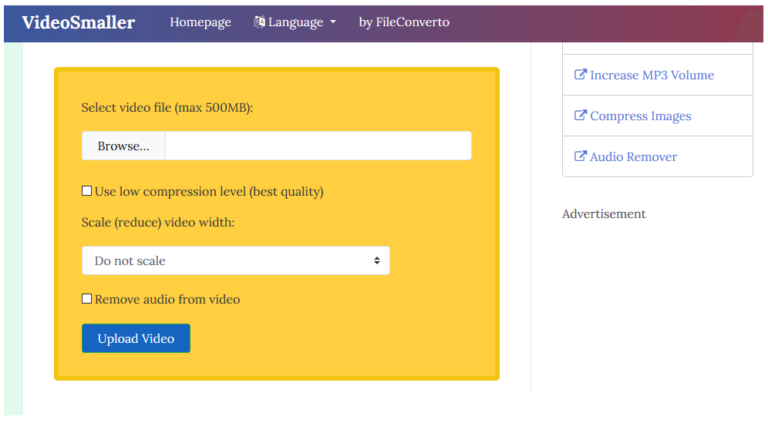Screen dimensions: 768x423
Task: Click the empty file name field
Action: [x=318, y=146]
